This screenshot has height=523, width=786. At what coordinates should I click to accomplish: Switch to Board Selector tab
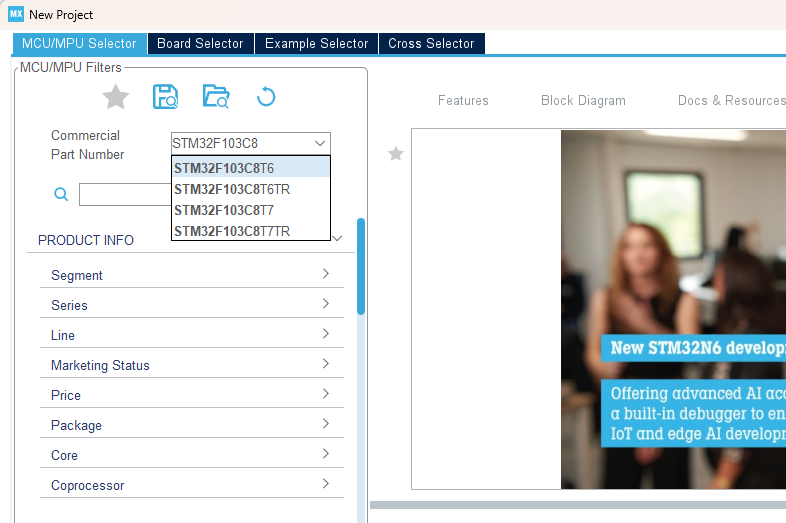tap(201, 44)
